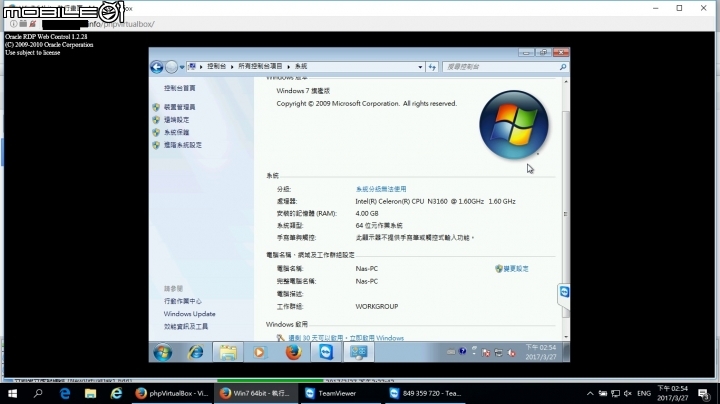Open the address bar path dropdown arrow

420,67
